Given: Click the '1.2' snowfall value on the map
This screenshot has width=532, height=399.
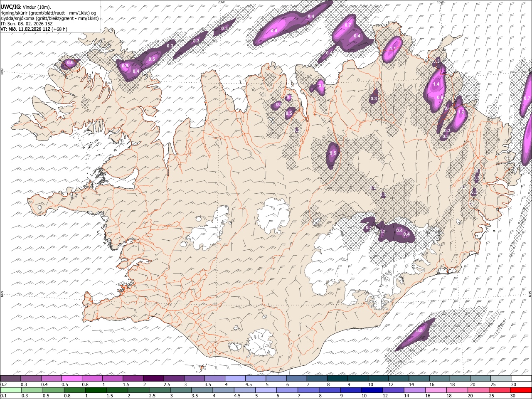Looking at the screenshot, I should 461,112.
